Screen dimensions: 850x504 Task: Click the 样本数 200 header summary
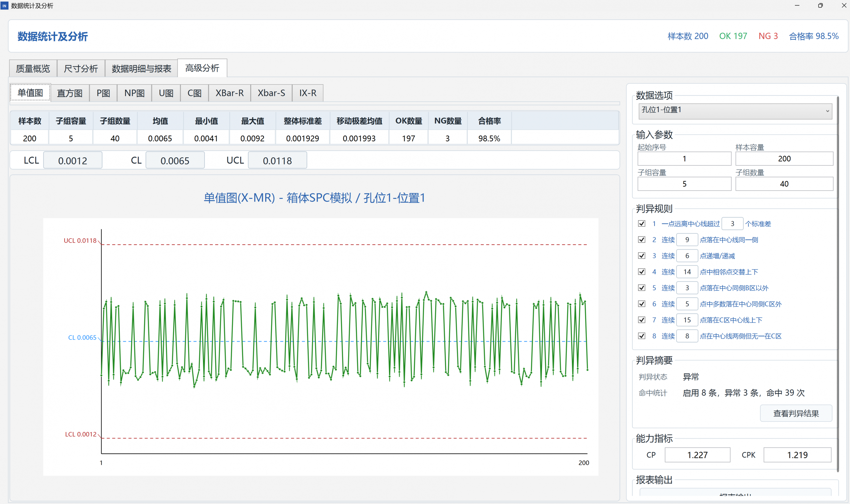tap(687, 36)
